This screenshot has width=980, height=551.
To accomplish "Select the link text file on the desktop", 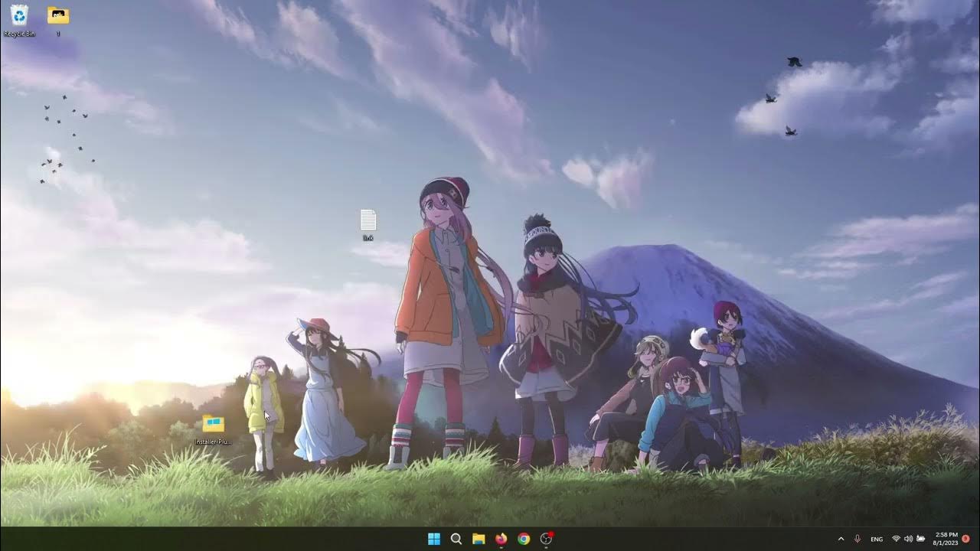I will [x=368, y=225].
